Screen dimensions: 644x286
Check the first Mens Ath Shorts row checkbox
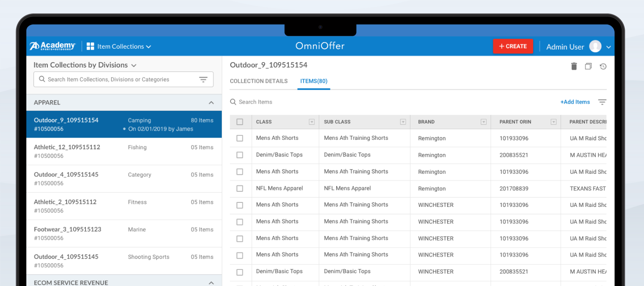(240, 139)
